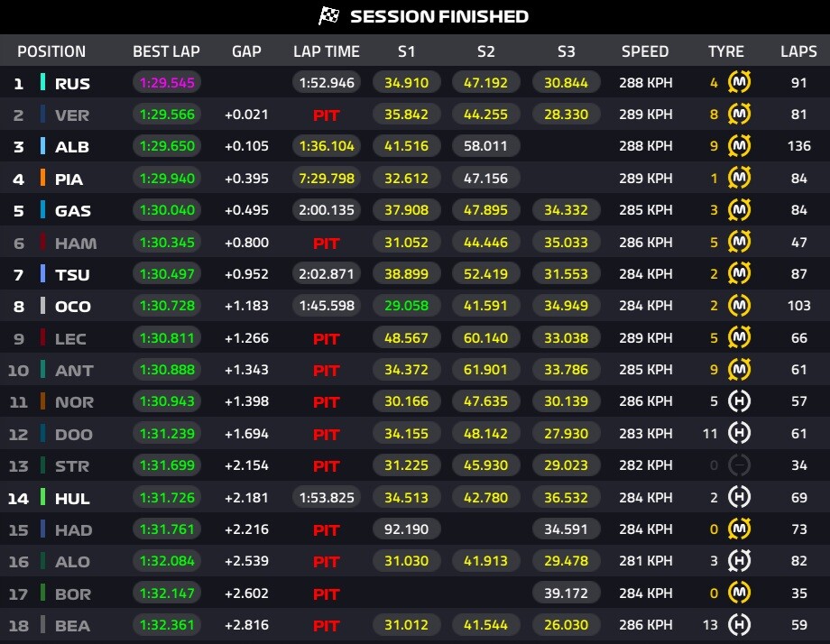830x644 pixels.
Task: Sort by the SPEED column header
Action: coord(645,51)
